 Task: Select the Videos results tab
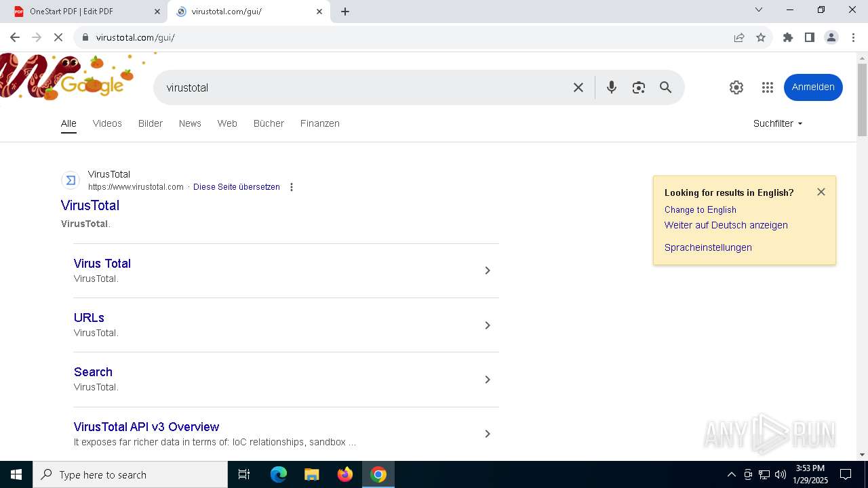click(x=107, y=123)
